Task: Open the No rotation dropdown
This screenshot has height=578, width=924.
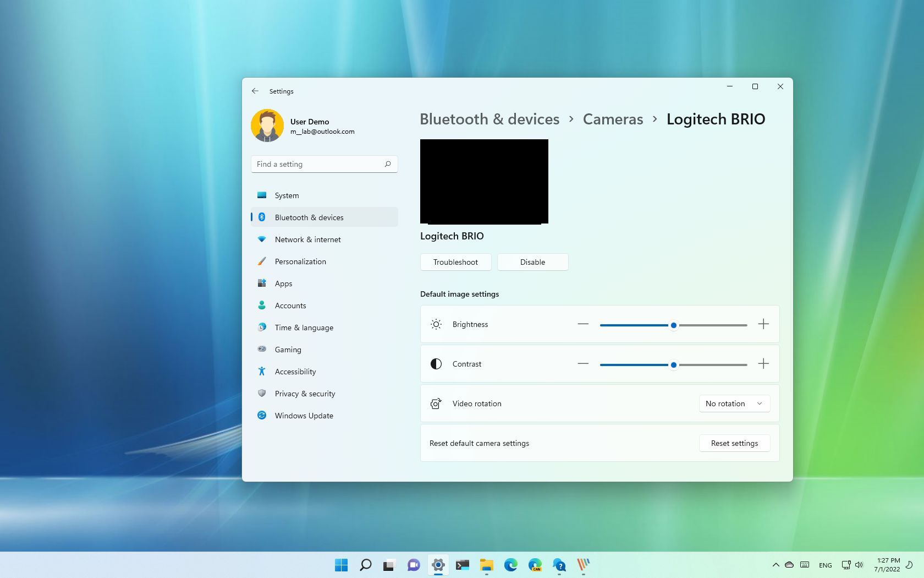Action: (x=734, y=403)
